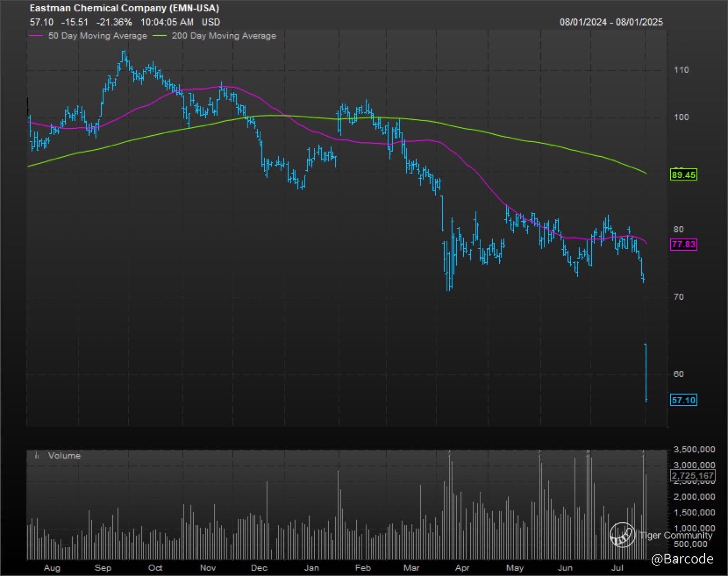Screen dimensions: 728x576
Task: Click the Nov month label
Action: point(208,568)
